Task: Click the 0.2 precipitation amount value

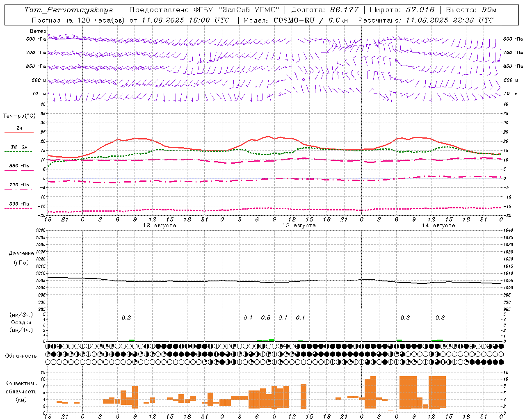Action: 126,318
